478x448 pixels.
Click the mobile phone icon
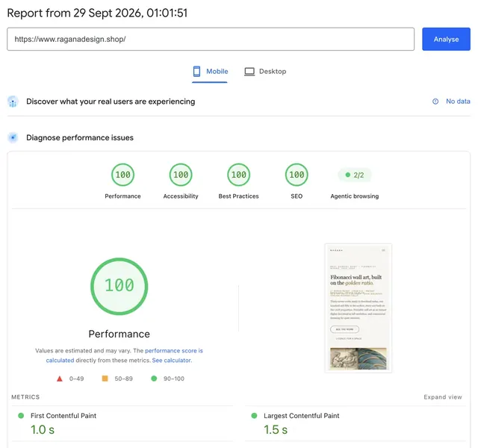196,72
